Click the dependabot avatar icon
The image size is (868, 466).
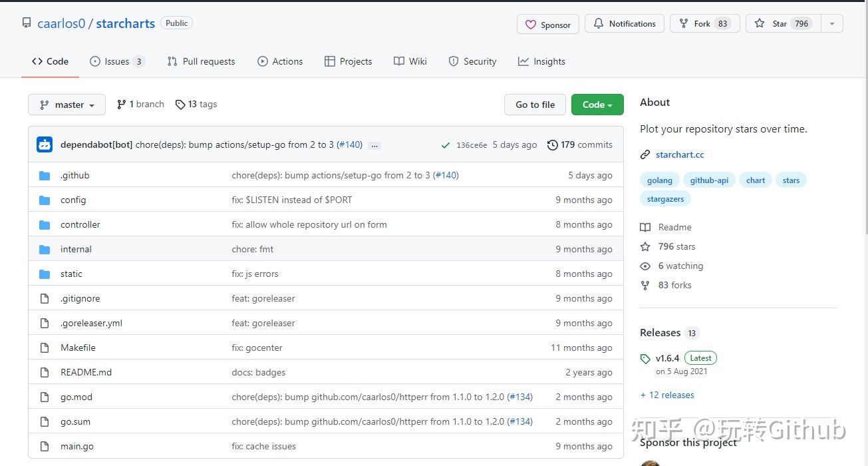45,144
